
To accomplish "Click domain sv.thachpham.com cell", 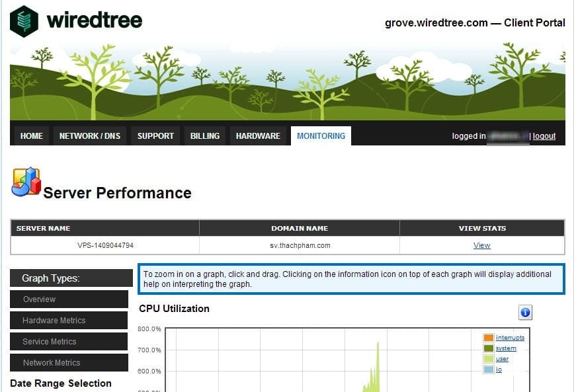I will [x=300, y=245].
